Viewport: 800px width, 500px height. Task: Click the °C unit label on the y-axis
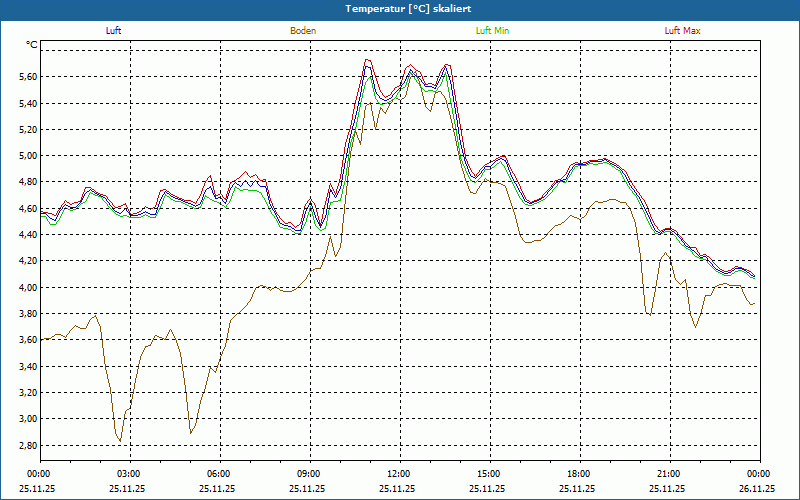[31, 45]
